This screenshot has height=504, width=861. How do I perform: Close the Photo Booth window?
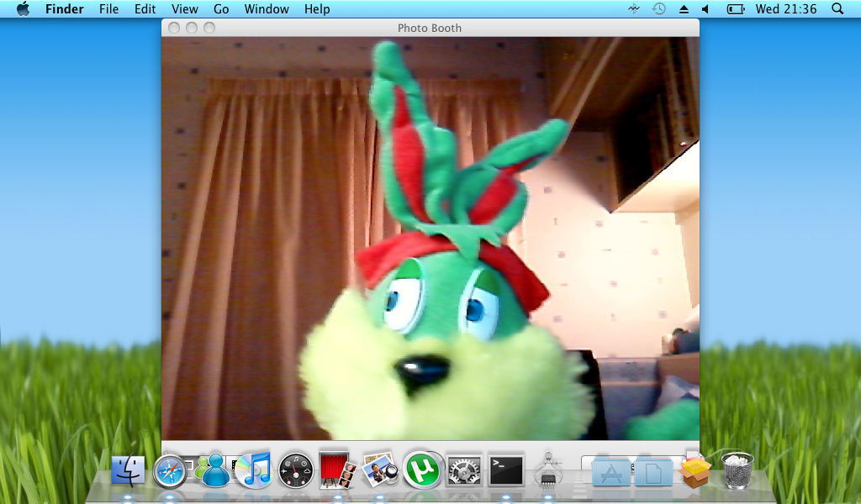(174, 28)
